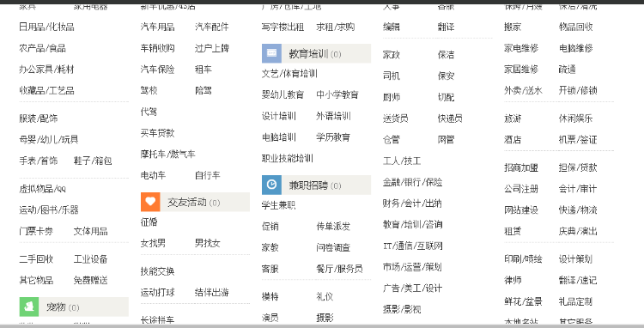Select the 代驾 link
This screenshot has height=328, width=644.
pyautogui.click(x=149, y=112)
